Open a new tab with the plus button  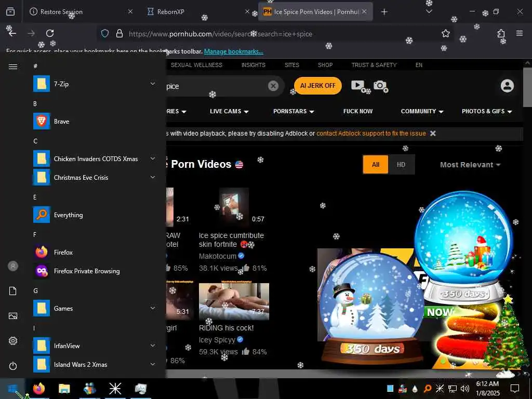click(x=384, y=12)
